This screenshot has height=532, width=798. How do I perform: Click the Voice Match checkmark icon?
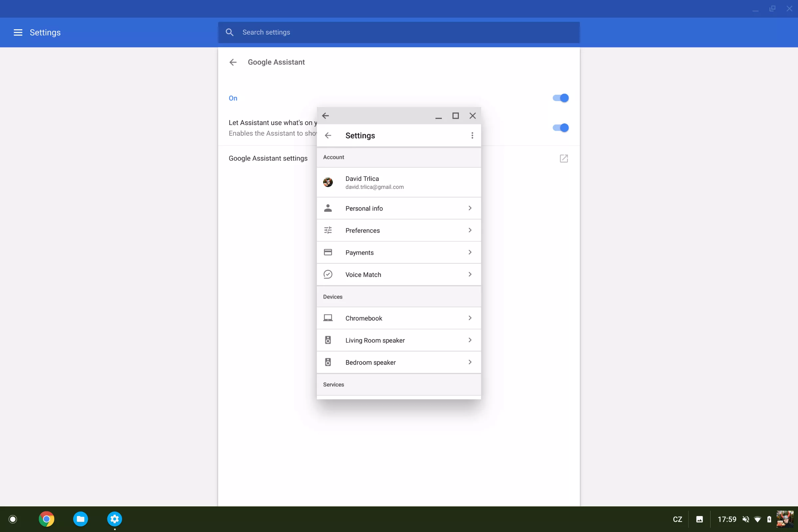coord(328,274)
